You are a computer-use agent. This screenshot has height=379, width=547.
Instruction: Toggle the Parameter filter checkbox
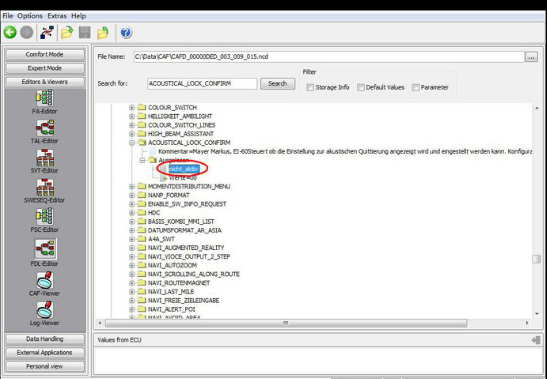pyautogui.click(x=415, y=87)
